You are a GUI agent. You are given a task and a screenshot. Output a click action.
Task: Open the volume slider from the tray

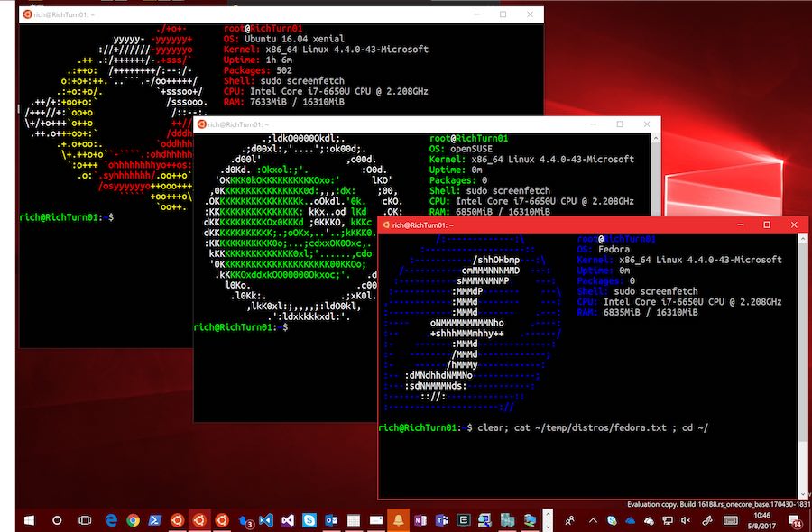(x=684, y=520)
